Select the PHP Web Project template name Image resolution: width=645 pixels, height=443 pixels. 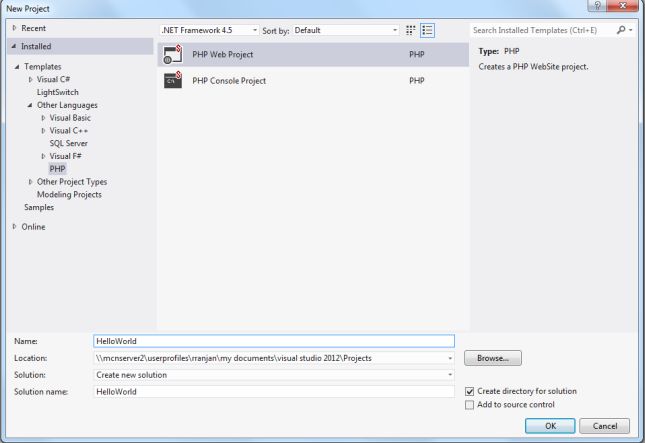(x=223, y=54)
